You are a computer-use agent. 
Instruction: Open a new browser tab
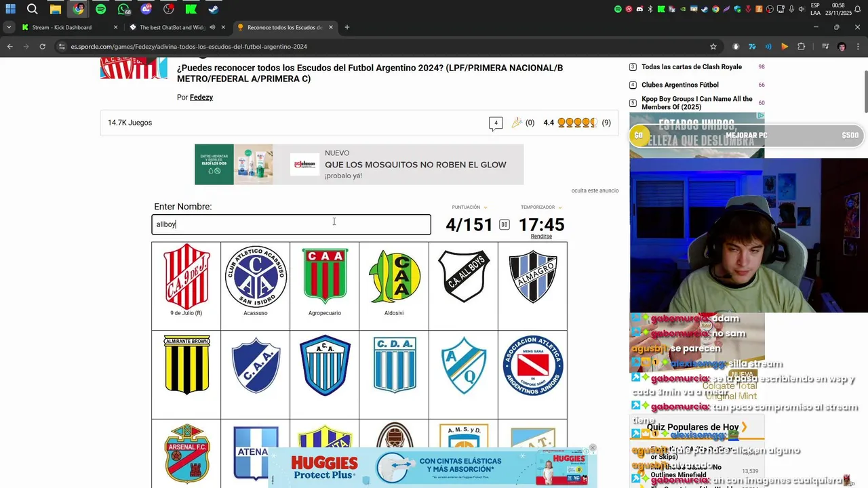pyautogui.click(x=347, y=27)
